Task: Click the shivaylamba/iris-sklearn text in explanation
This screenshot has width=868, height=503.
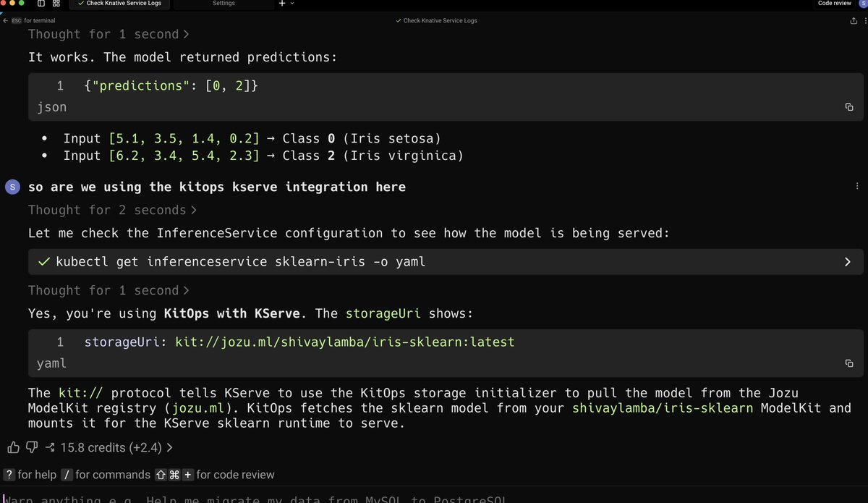Action: point(662,408)
